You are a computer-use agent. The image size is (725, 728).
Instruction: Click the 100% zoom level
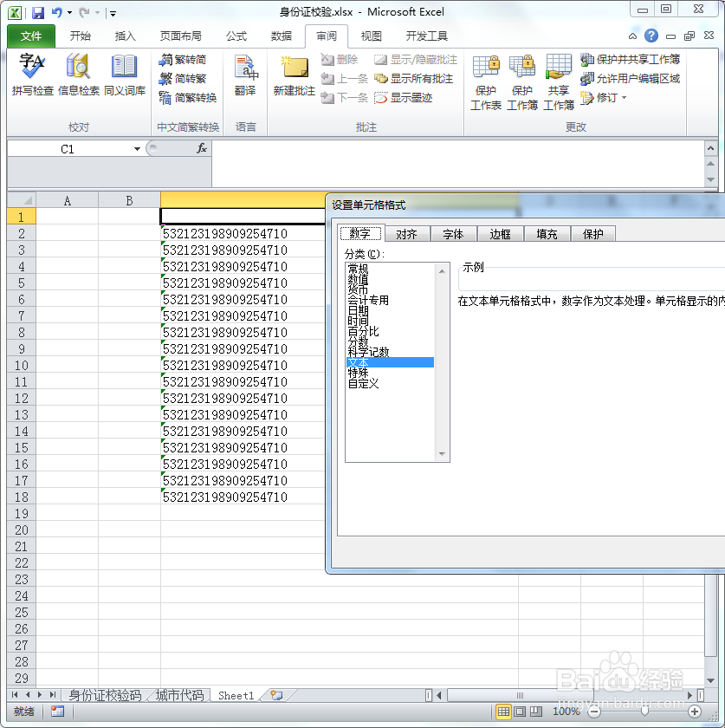(566, 712)
